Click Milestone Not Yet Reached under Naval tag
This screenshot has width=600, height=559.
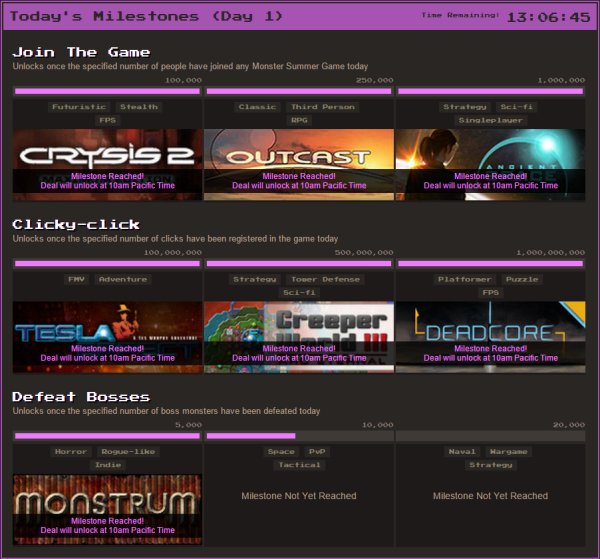[491, 496]
